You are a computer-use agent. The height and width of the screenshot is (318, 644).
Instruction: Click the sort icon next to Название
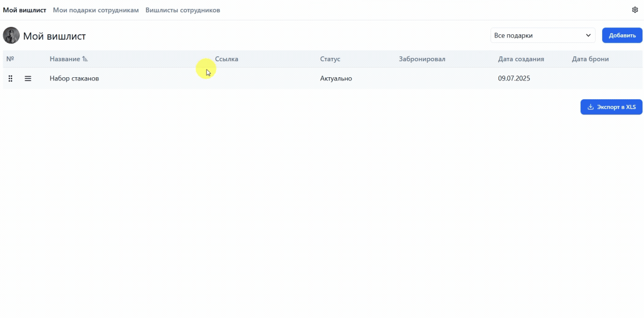(x=85, y=59)
